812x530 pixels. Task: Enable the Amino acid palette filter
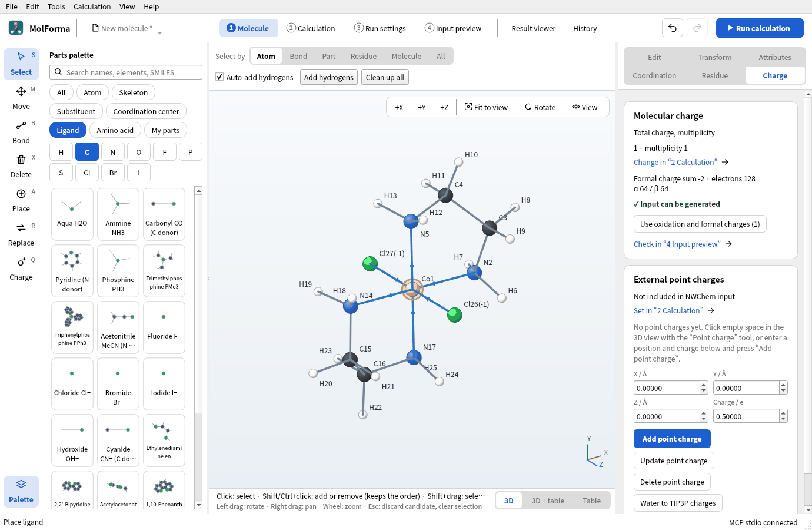[x=115, y=130]
